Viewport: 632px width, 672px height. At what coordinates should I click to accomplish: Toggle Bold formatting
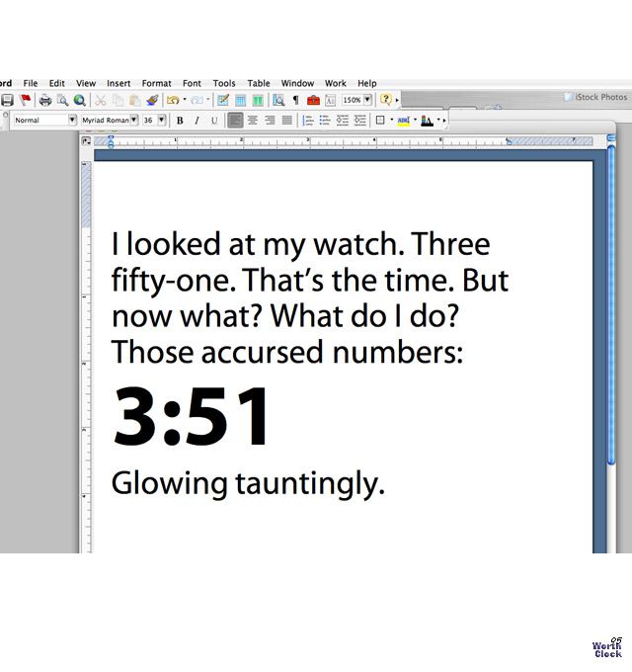pos(180,121)
